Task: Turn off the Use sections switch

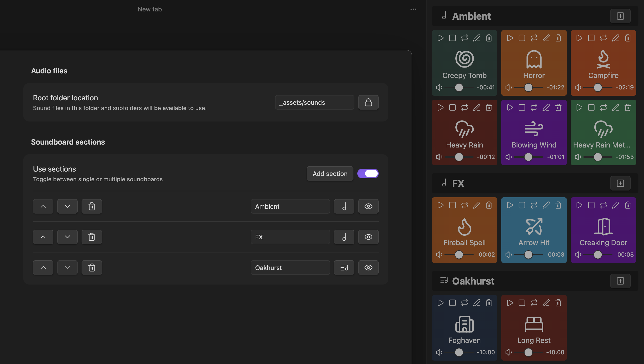Action: (x=368, y=174)
